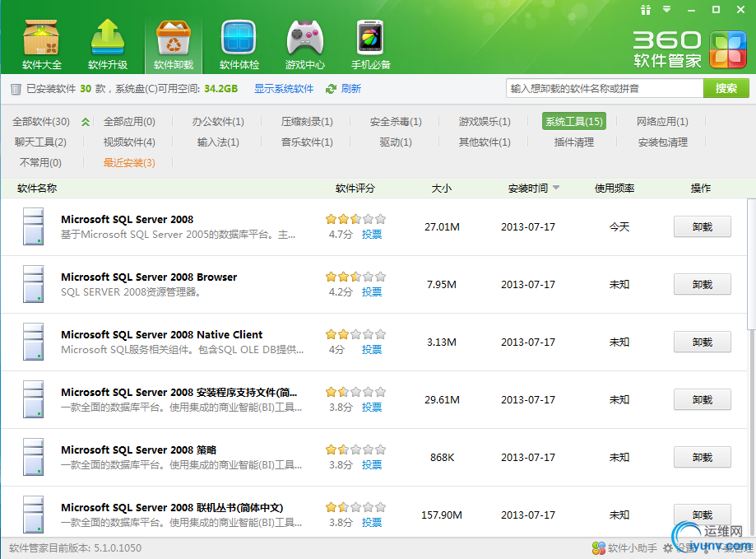Select the 全部应用(0) category
Screen dimensions: 756x559
pyautogui.click(x=129, y=122)
